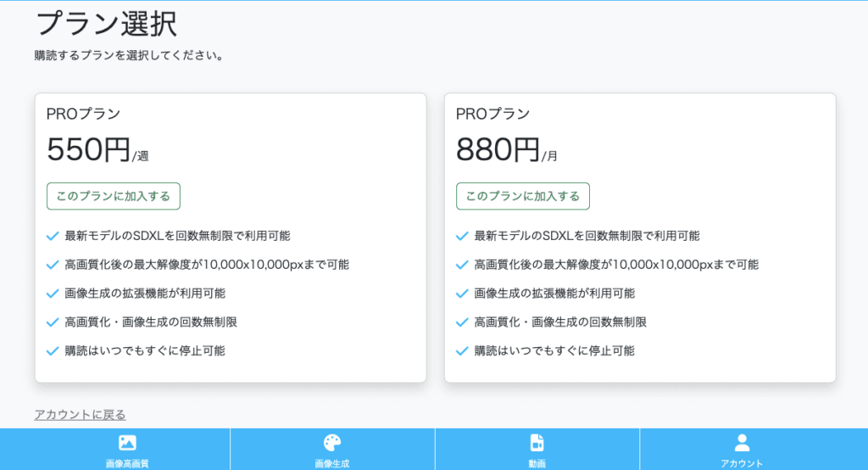Click checkmark beside 停止可能 in monthly card
The width and height of the screenshot is (868, 470).
pos(462,351)
